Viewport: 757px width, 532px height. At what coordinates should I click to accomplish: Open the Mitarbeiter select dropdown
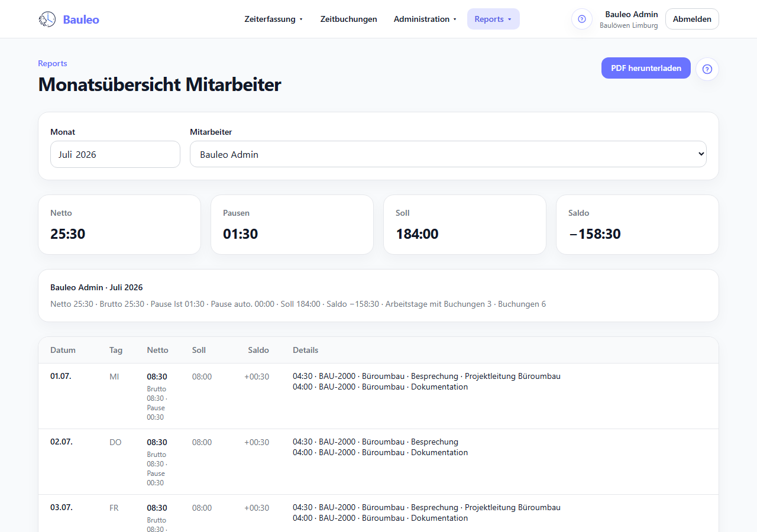[448, 154]
